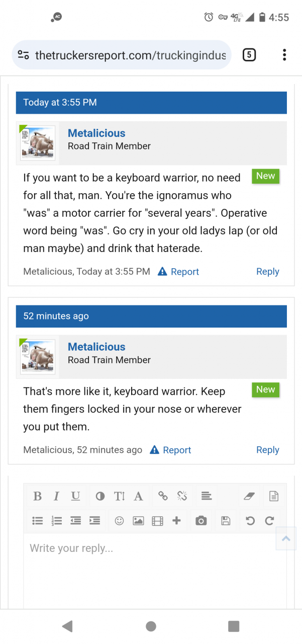Toggle bold formatting in the reply editor
302x644 pixels.
[37, 496]
